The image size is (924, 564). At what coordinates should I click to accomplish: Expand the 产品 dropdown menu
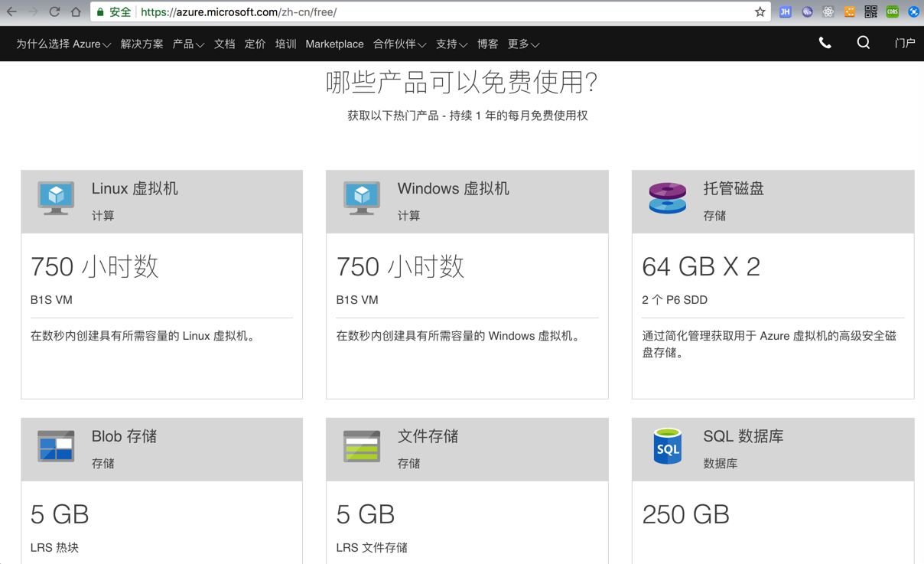(x=188, y=44)
